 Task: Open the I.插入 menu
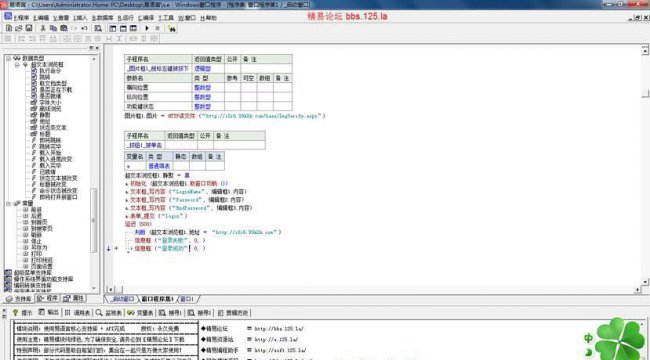pyautogui.click(x=80, y=18)
